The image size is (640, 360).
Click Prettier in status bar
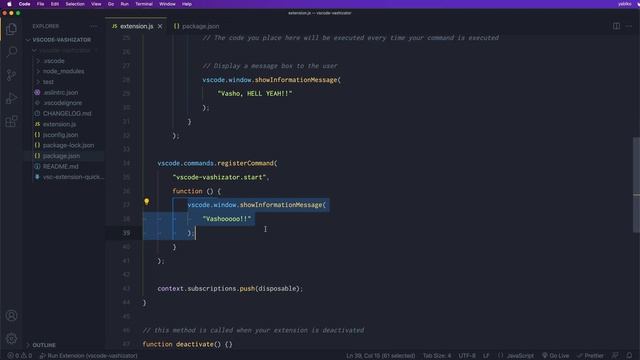pyautogui.click(x=590, y=356)
